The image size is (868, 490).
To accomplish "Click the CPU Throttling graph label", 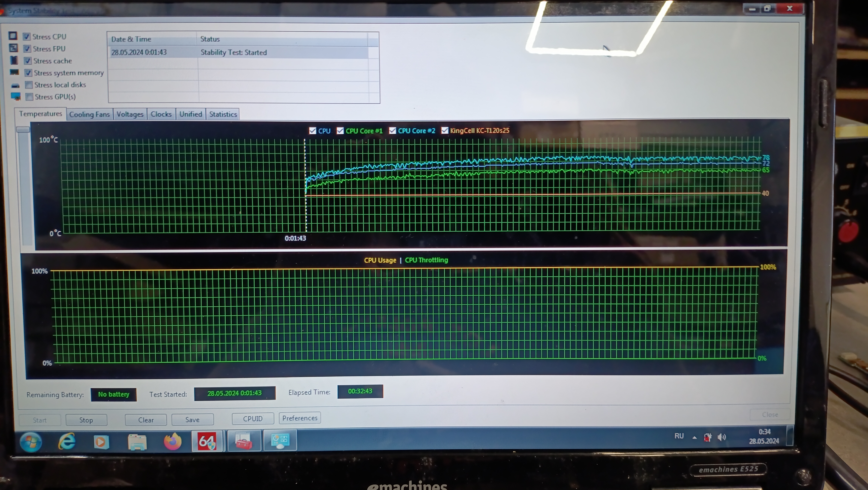I will (426, 260).
